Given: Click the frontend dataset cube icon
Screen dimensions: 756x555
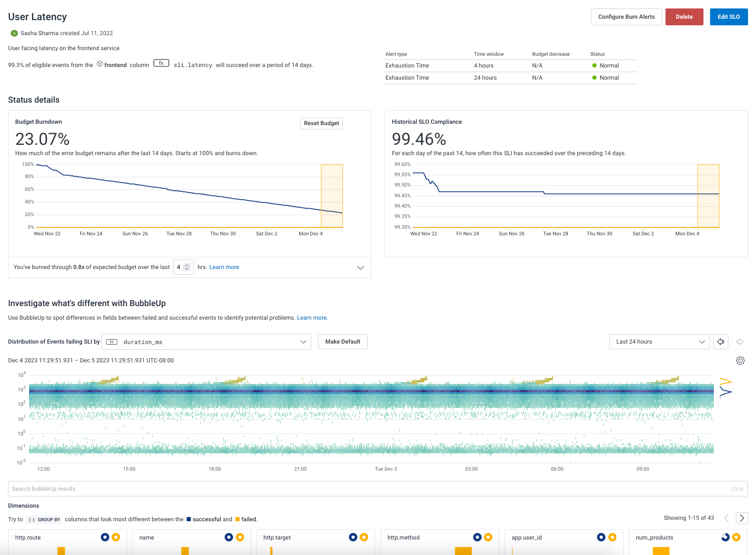Looking at the screenshot, I should (99, 64).
